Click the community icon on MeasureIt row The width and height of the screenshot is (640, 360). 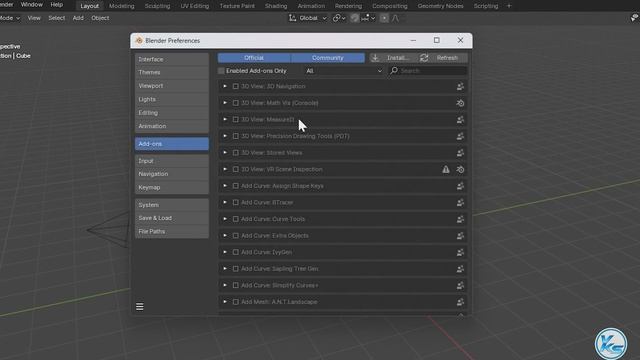pos(460,120)
